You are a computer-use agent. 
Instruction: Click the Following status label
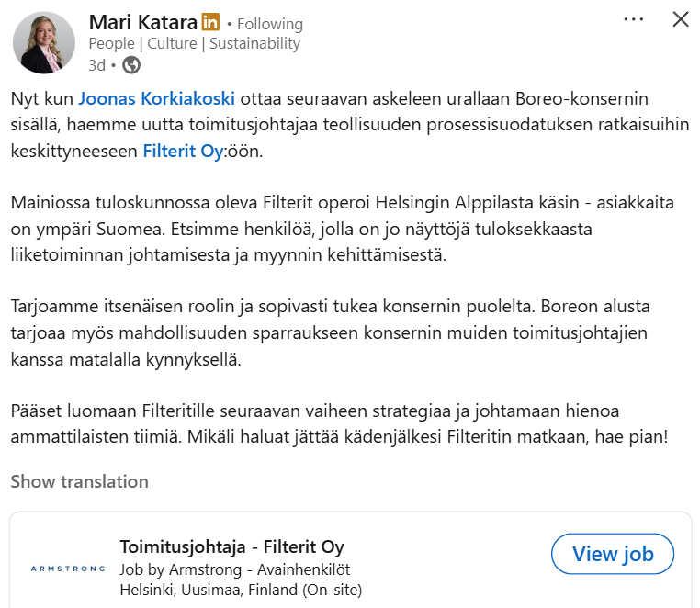pos(269,24)
